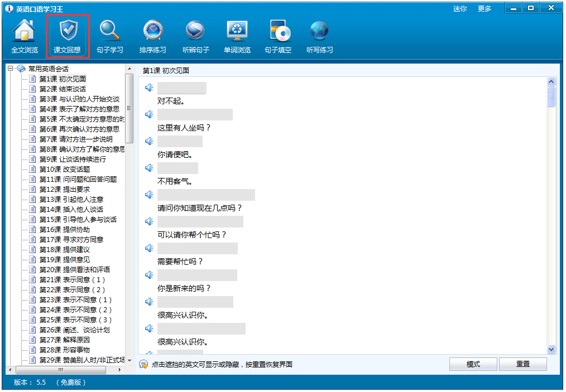Switch to 迷你 mini mode

click(460, 9)
